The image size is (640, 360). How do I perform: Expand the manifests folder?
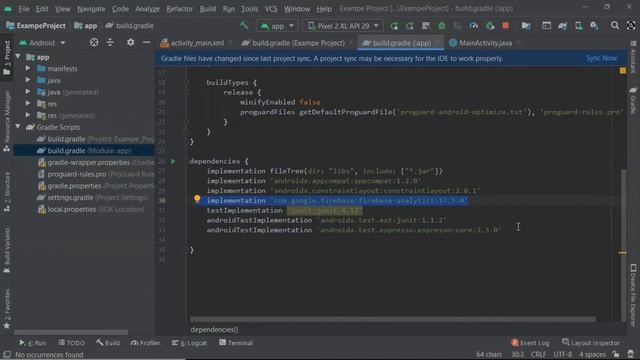(28, 68)
